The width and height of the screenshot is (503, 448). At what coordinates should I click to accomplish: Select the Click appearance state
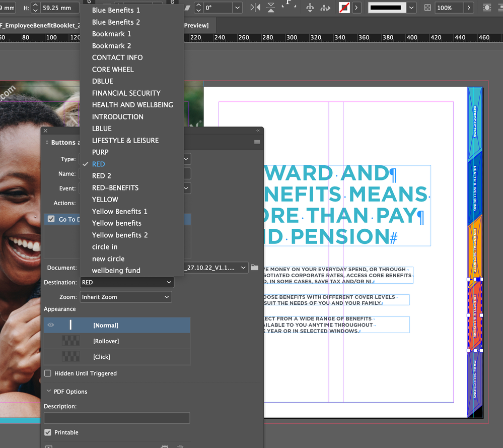(101, 357)
